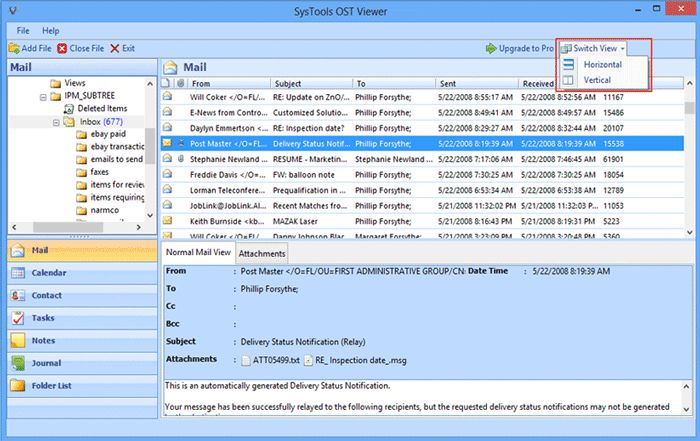Click the Add File folder icon
Image resolution: width=700 pixels, height=441 pixels.
click(x=14, y=48)
